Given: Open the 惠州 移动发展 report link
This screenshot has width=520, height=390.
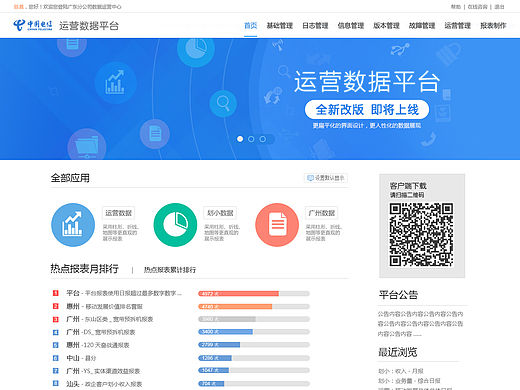Looking at the screenshot, I should (x=104, y=306).
